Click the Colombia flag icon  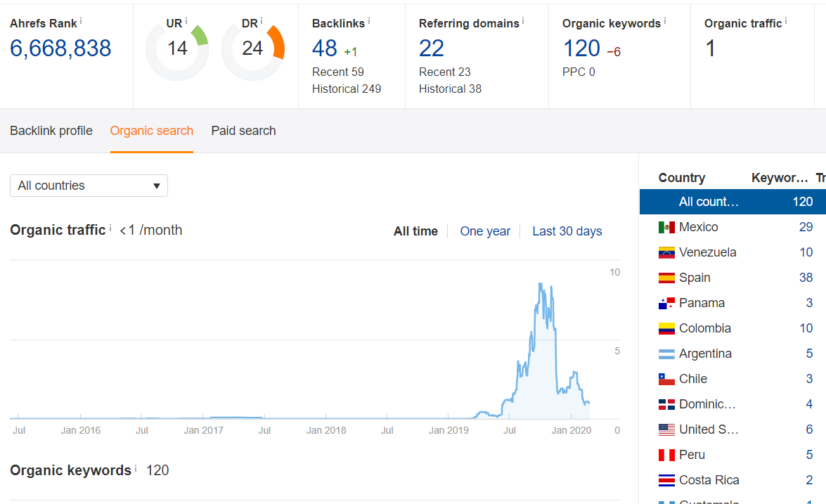pos(666,328)
